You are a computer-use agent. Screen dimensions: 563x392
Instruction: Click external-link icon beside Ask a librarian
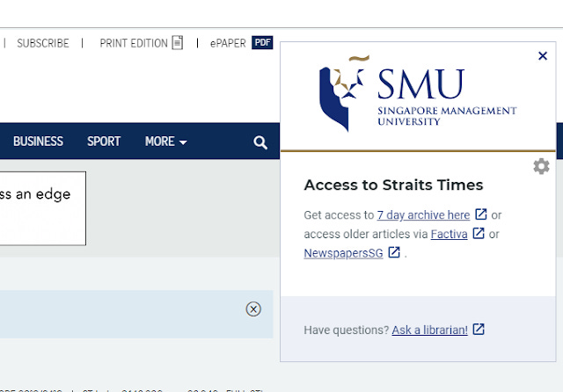tap(479, 329)
